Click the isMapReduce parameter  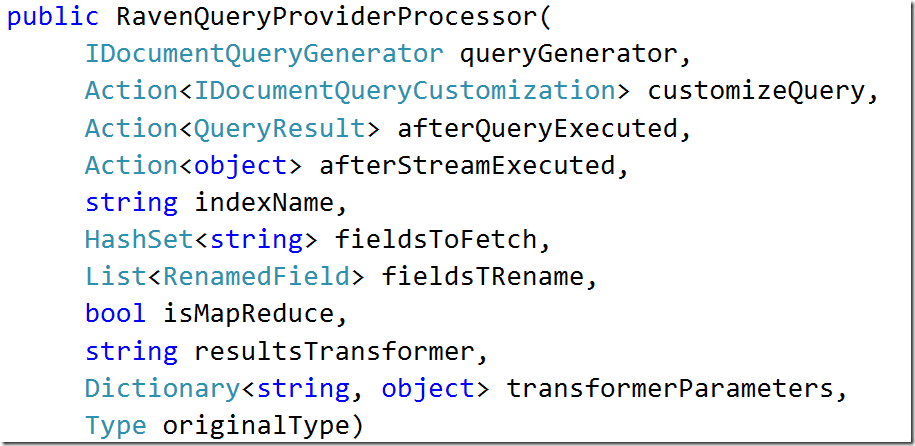click(247, 315)
